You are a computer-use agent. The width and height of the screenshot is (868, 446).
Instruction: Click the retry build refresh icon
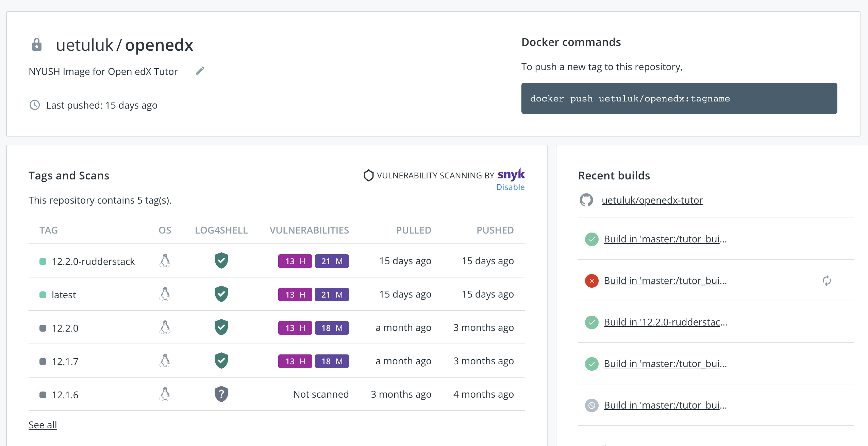tap(827, 281)
